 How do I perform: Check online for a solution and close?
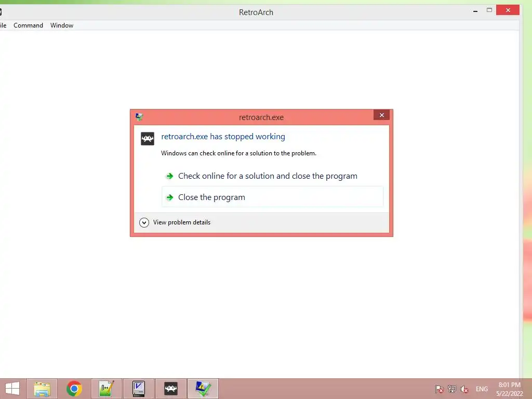(x=272, y=176)
